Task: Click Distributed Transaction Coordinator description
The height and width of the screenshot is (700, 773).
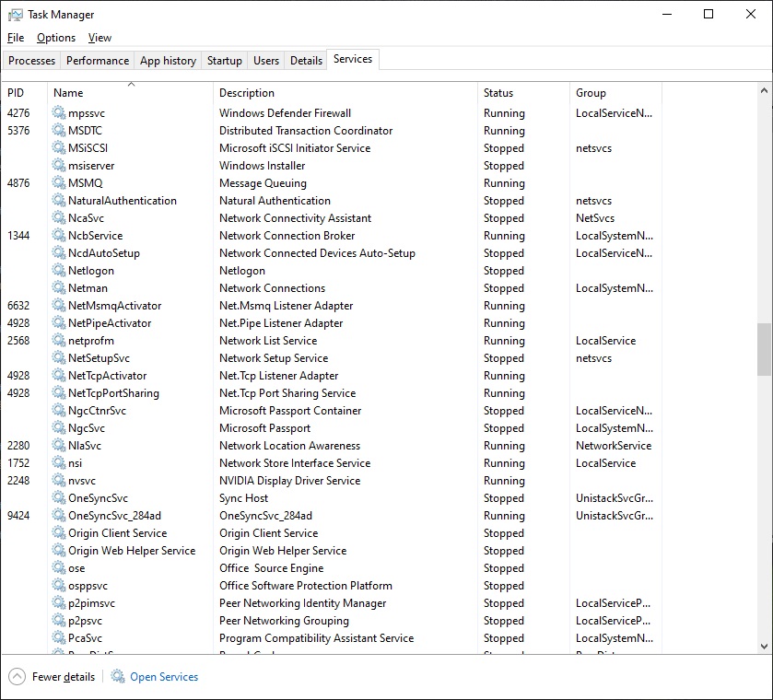Action: 306,131
